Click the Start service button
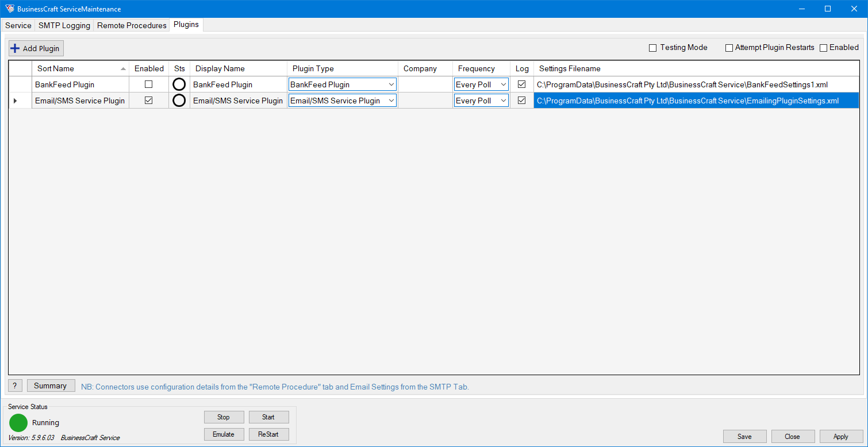The width and height of the screenshot is (868, 447). [x=268, y=417]
